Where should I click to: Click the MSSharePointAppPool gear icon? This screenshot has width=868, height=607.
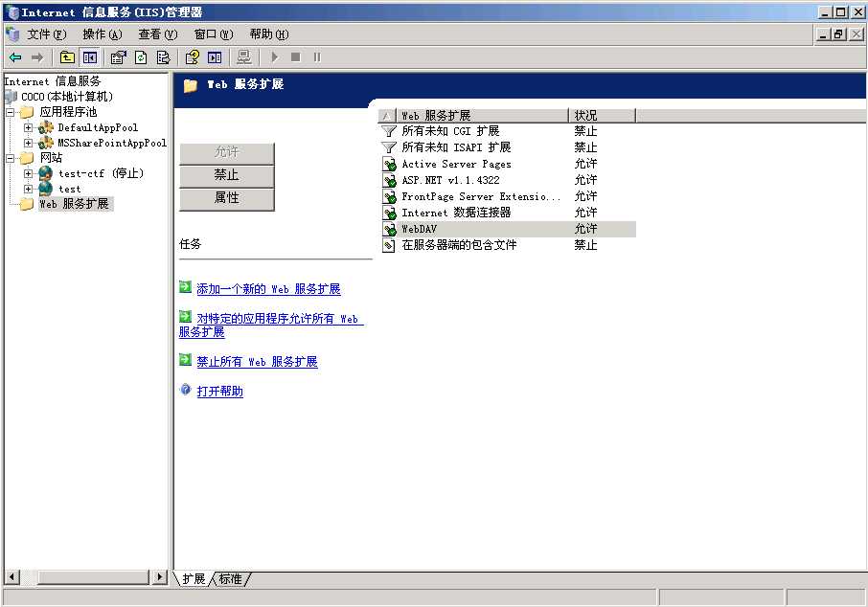pos(45,143)
